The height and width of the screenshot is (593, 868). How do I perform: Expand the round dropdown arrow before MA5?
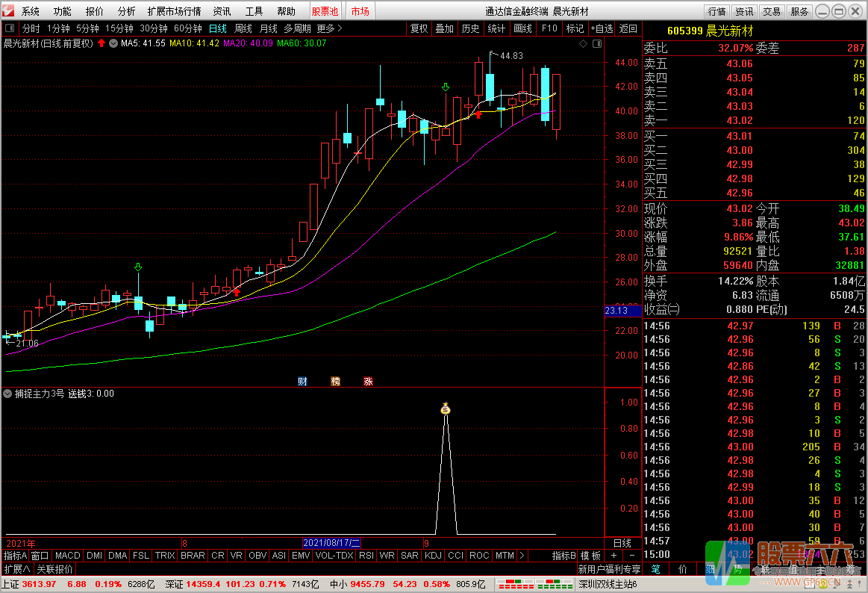coord(113,43)
